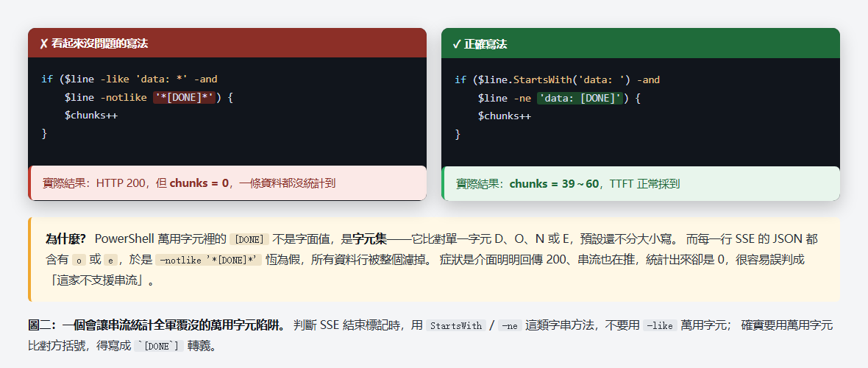Click the bold '為什麼?' label
868x368 pixels.
pos(65,239)
